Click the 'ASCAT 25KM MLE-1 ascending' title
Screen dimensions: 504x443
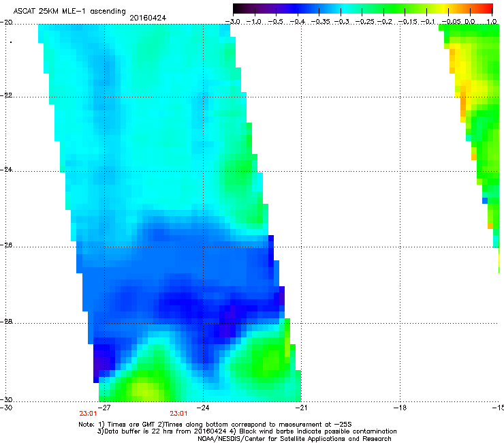(x=69, y=12)
